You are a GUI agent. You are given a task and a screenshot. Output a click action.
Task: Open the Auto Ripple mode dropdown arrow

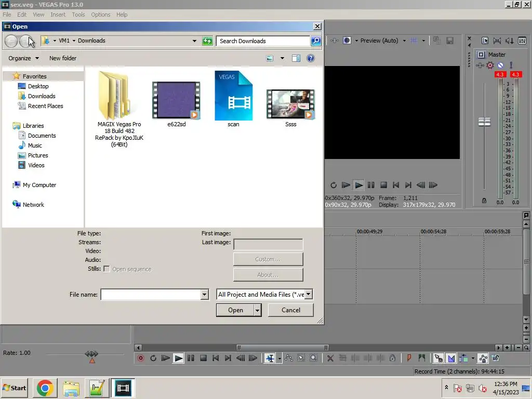tap(473, 358)
